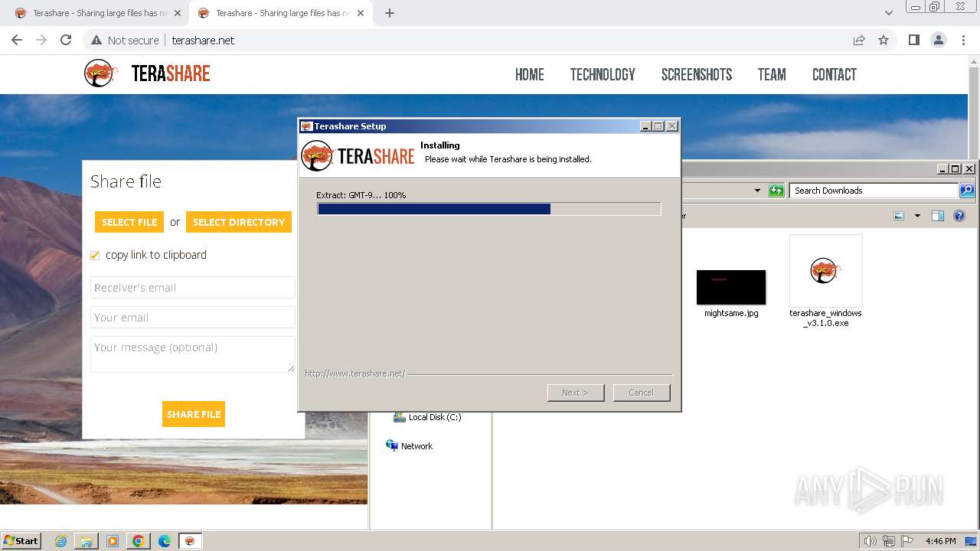Reload the terashare.net page
Screen dimensions: 980x551
point(66,40)
